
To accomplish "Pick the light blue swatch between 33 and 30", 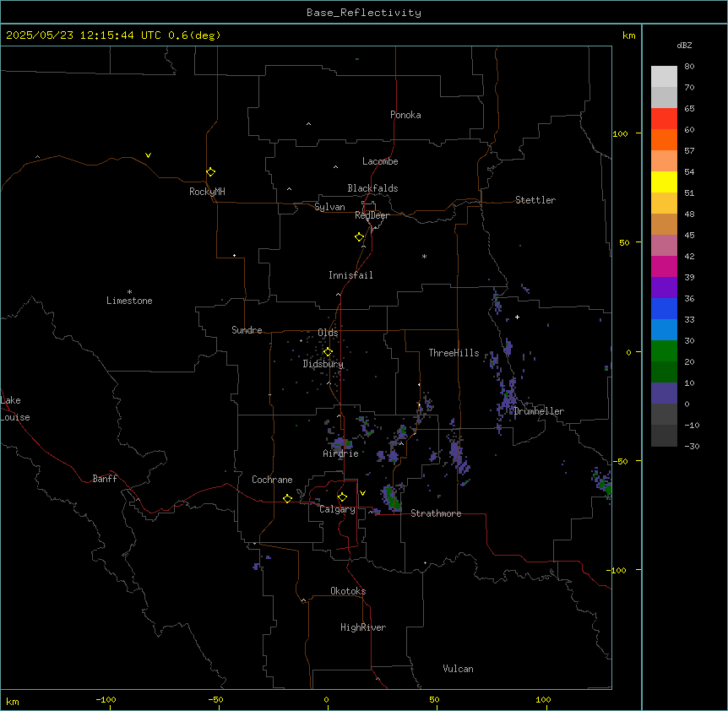I will (x=664, y=330).
